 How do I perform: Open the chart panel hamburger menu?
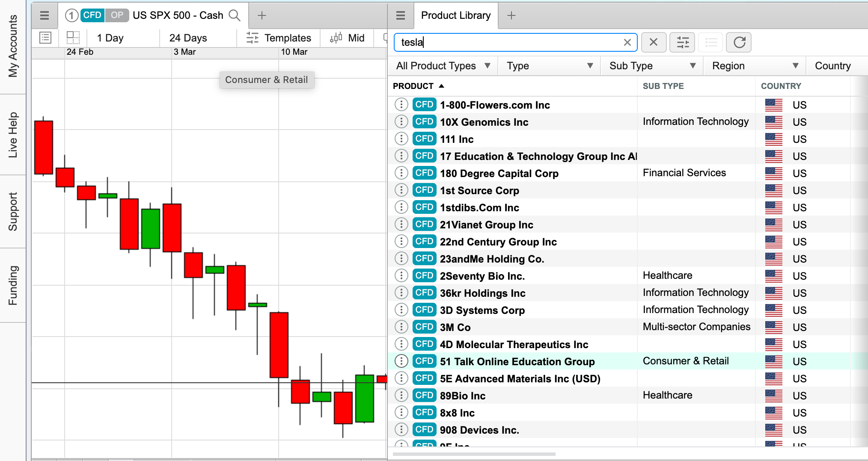45,15
